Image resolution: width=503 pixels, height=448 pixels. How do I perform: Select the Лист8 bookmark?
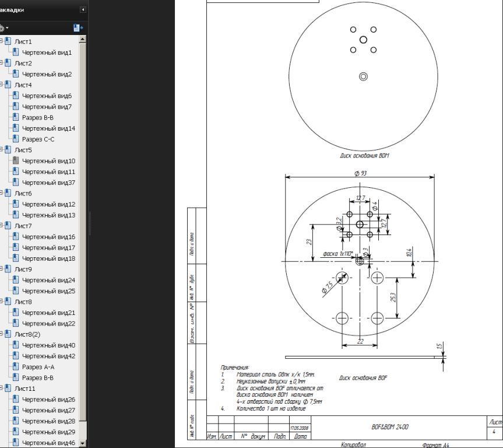point(23,302)
